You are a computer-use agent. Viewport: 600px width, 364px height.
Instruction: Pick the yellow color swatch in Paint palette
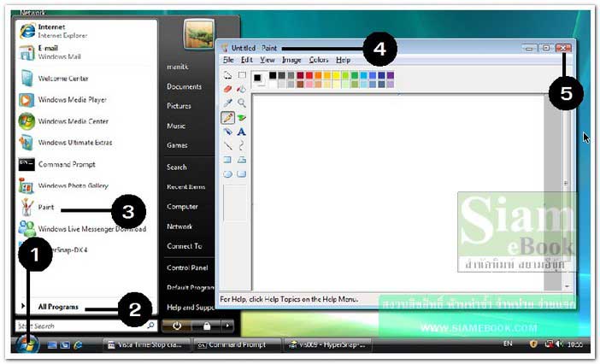(337, 75)
